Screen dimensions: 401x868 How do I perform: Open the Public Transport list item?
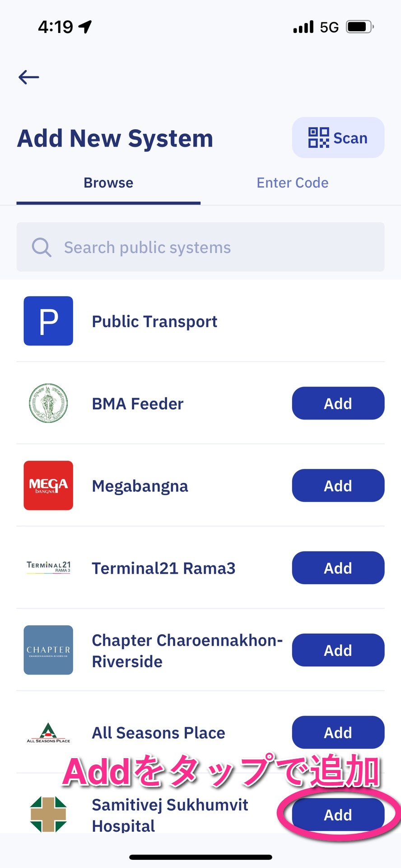[x=200, y=321]
